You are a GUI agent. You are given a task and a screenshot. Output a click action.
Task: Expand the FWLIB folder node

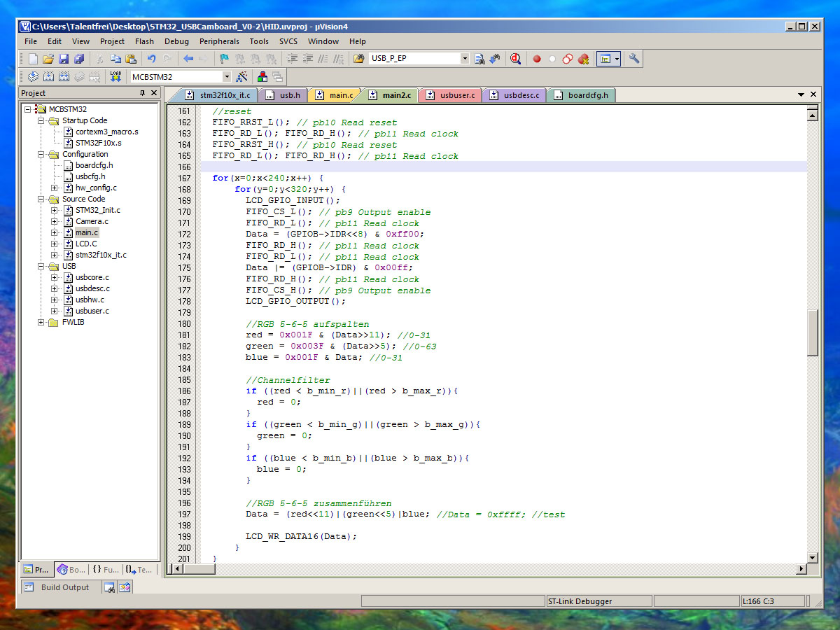click(43, 322)
